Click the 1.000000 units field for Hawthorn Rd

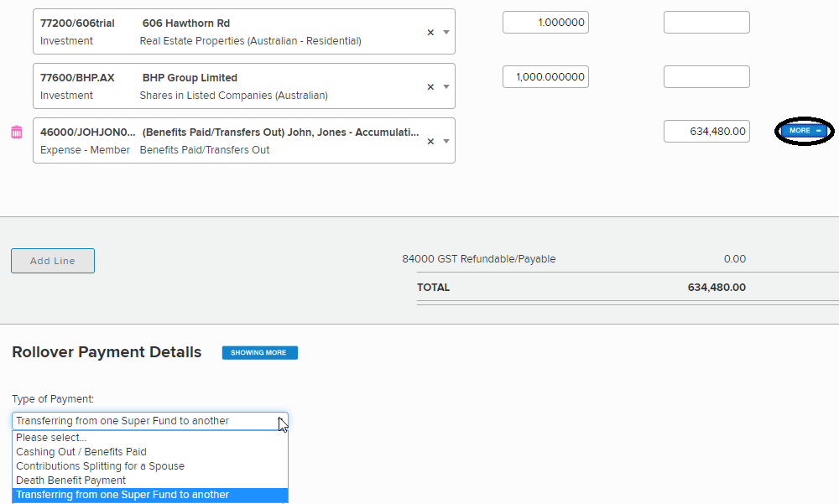pos(545,23)
